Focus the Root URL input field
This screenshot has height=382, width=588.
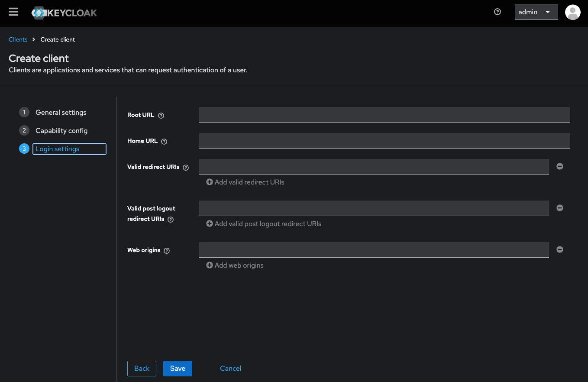pyautogui.click(x=384, y=115)
